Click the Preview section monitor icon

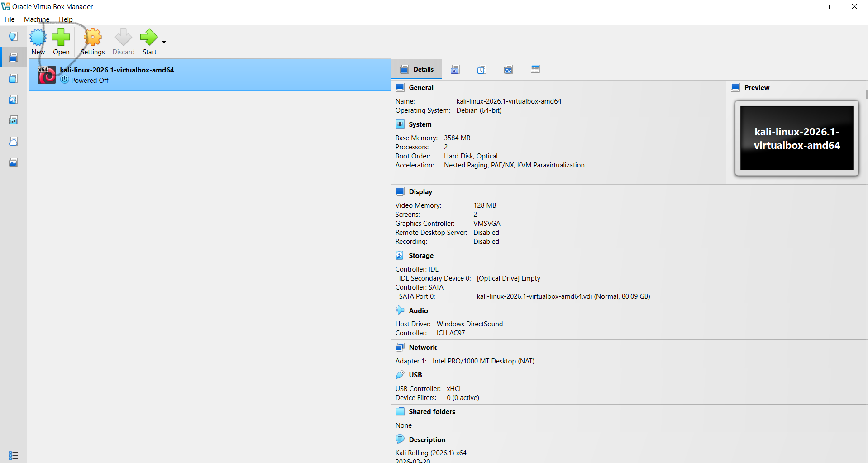coord(735,87)
